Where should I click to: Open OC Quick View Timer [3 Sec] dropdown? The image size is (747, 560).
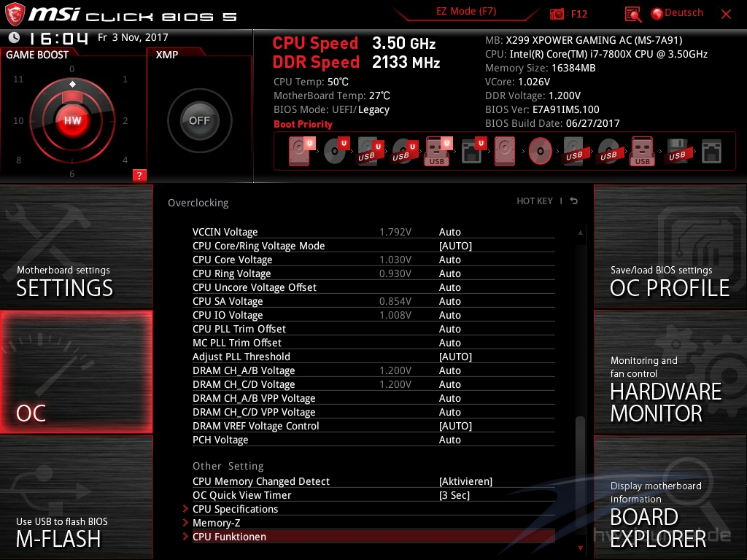pyautogui.click(x=454, y=495)
